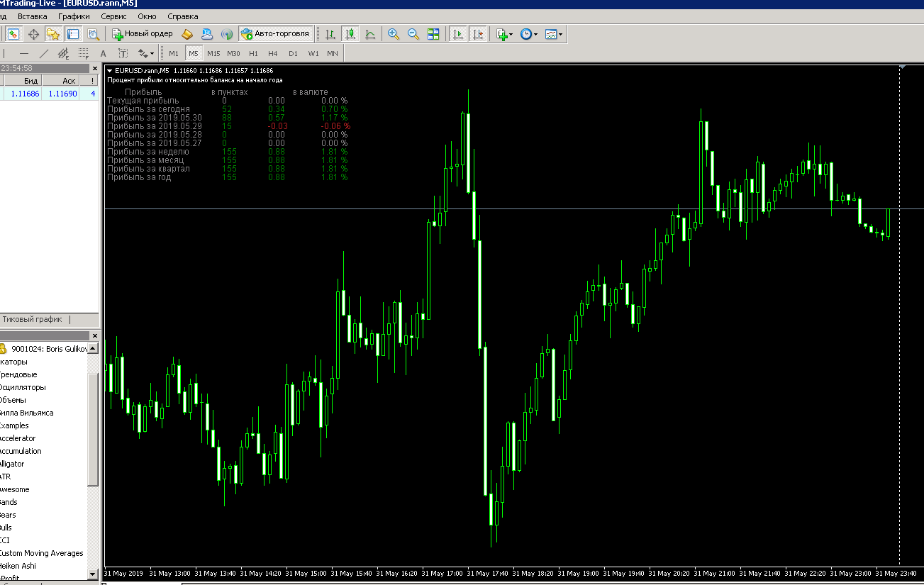Open the indicators list dropdown arrow
Screen dimensions: 924x585
click(511, 34)
